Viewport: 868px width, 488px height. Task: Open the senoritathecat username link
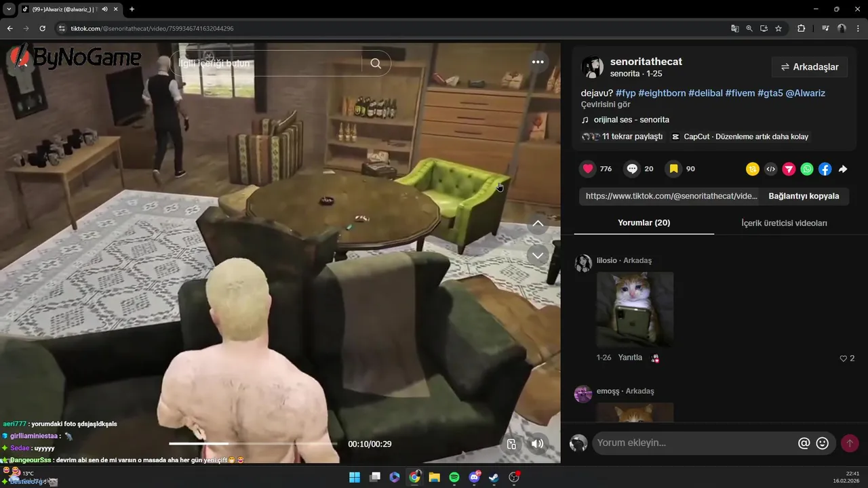[x=646, y=62]
